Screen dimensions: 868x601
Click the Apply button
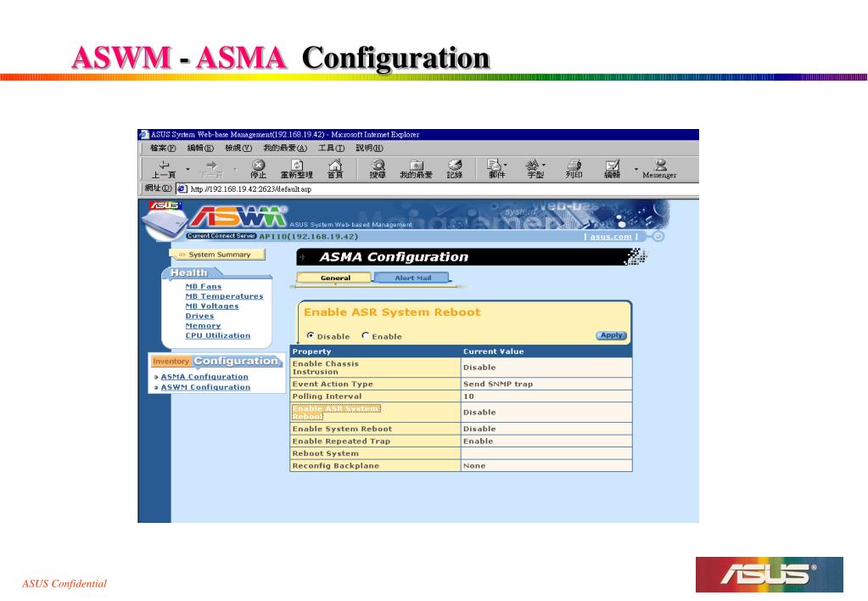[611, 335]
